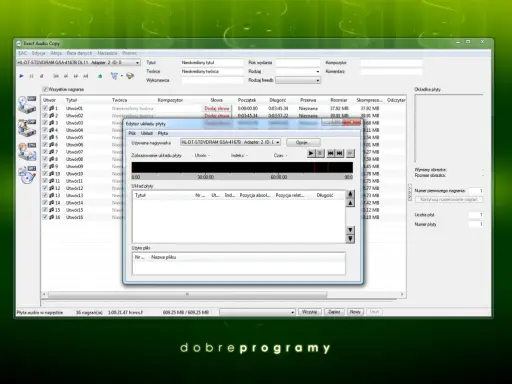Uncheck the checkbox for track 14 Utwór14
The image size is (512, 384).
point(45,203)
